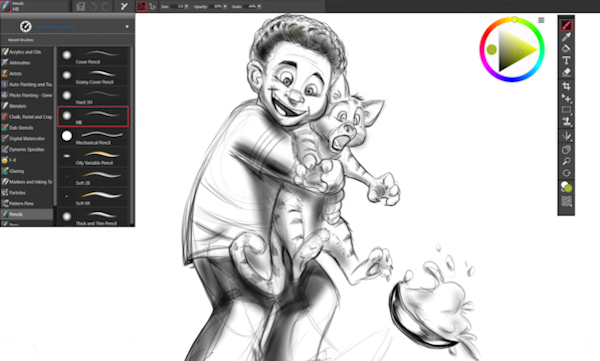Select the Text tool
The image size is (600, 361).
pyautogui.click(x=566, y=60)
